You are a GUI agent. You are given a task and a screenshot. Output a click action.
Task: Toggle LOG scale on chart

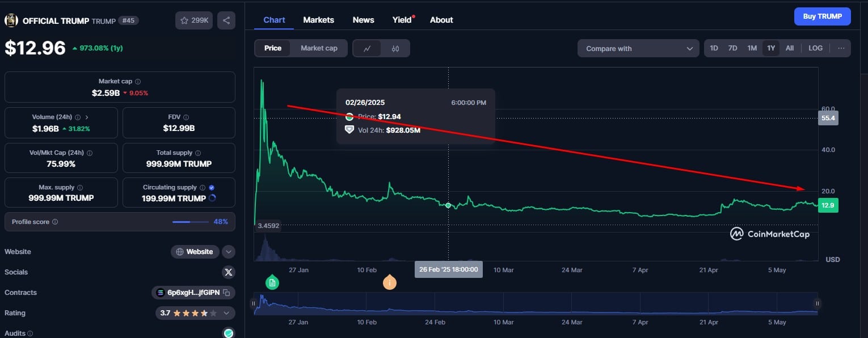pyautogui.click(x=815, y=48)
